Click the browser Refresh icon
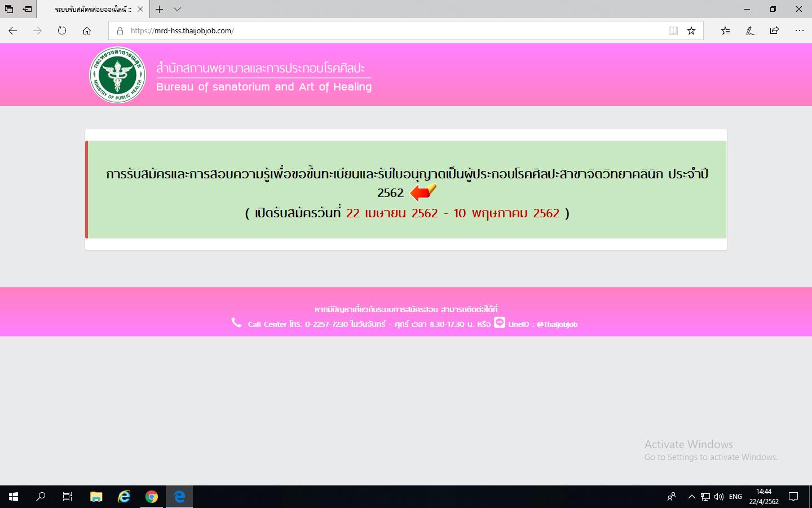 (x=62, y=31)
